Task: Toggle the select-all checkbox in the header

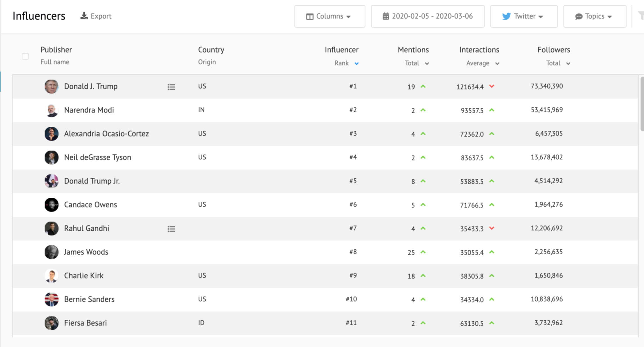Action: click(25, 56)
